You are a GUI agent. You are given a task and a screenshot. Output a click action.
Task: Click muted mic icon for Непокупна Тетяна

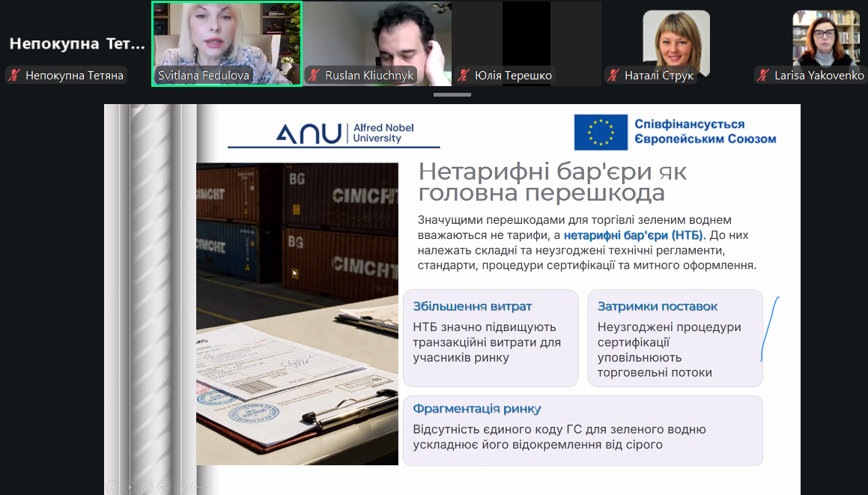click(x=14, y=75)
